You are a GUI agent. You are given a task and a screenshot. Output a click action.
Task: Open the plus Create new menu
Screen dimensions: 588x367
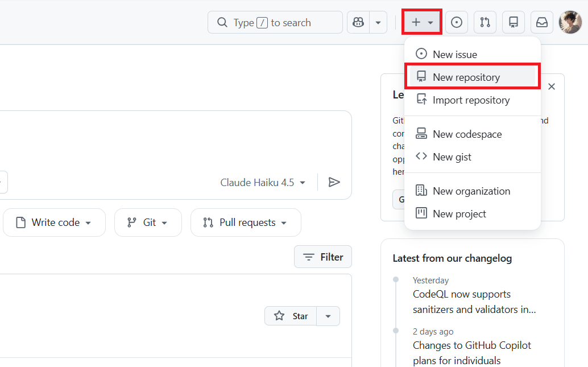click(x=422, y=22)
